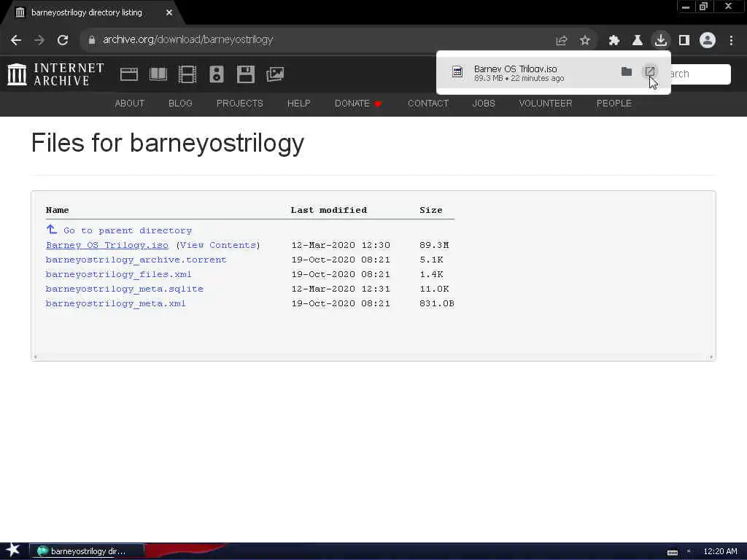This screenshot has width=747, height=560.
Task: Select the barneyostrilogy directory listing tab
Action: tap(87, 13)
